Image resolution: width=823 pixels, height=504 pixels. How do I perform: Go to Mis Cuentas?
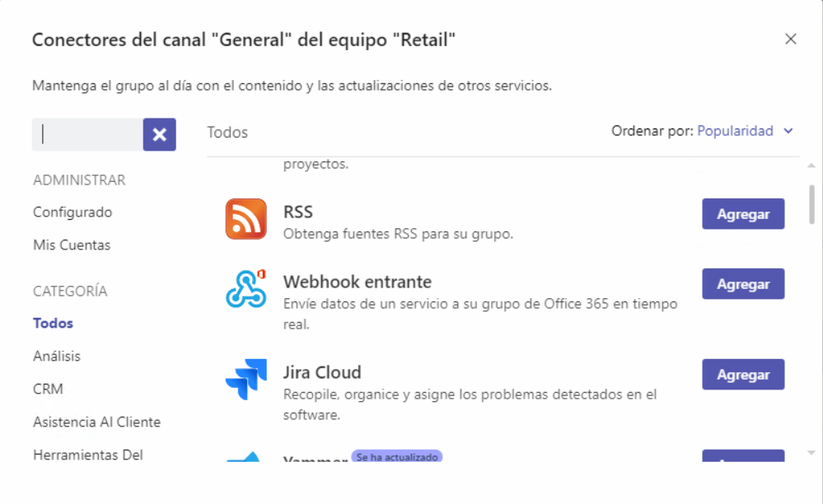[x=72, y=245]
